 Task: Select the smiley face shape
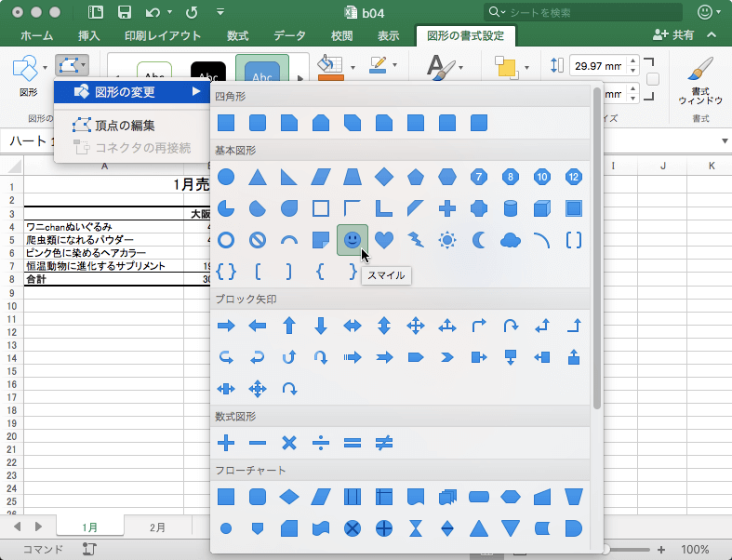pyautogui.click(x=352, y=240)
